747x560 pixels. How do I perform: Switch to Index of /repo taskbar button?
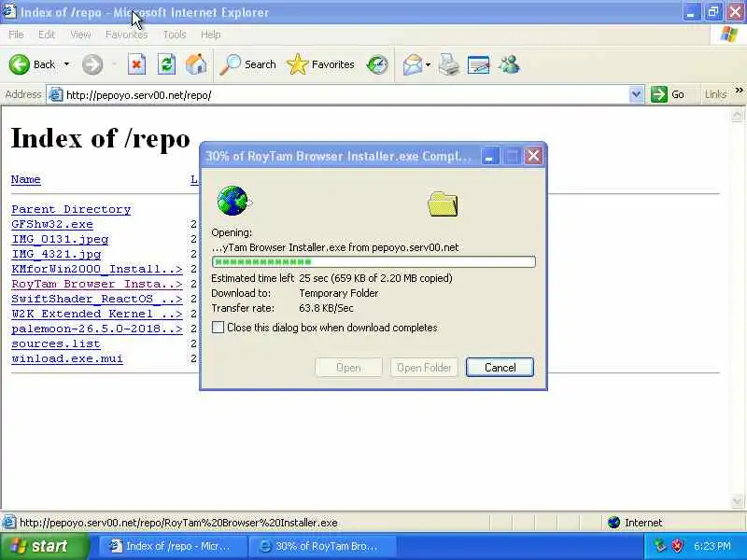pyautogui.click(x=173, y=546)
